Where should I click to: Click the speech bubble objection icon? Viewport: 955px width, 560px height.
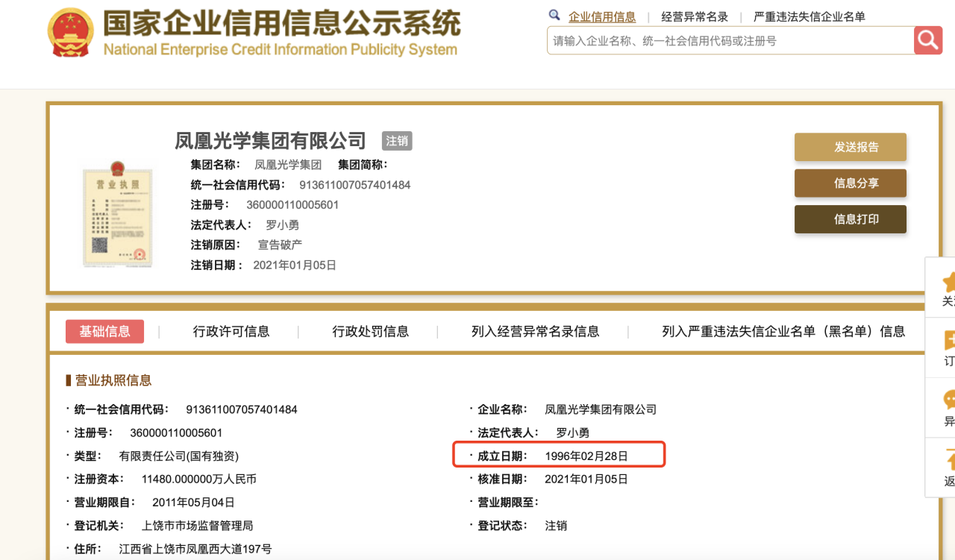949,400
